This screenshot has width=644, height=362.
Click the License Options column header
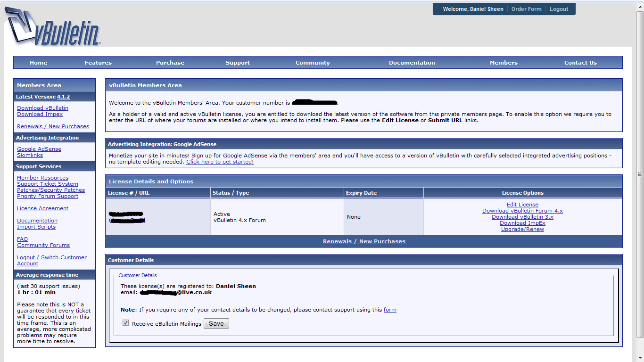pyautogui.click(x=522, y=193)
